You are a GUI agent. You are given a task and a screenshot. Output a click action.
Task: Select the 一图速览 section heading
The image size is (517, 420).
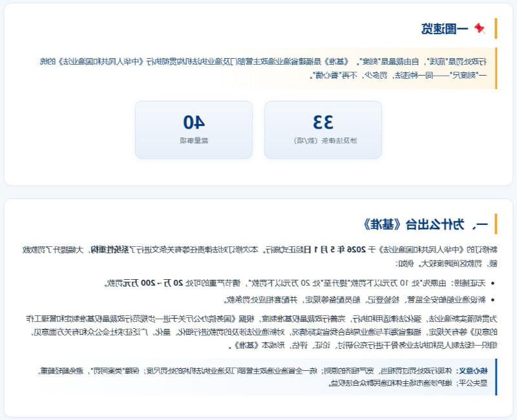click(x=445, y=28)
